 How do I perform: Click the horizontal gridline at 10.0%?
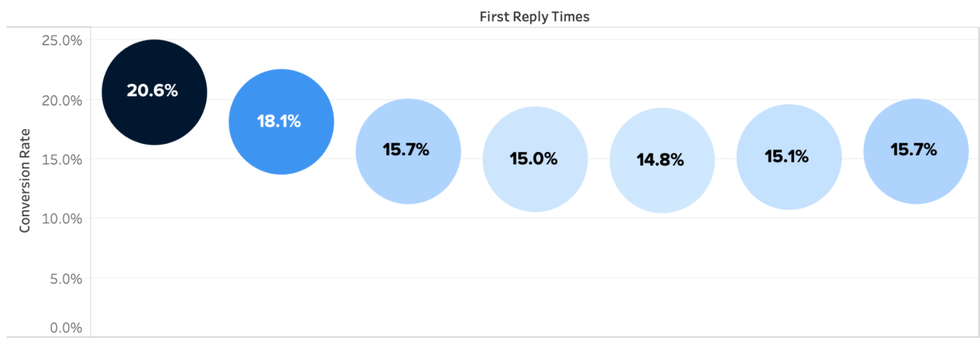tap(535, 218)
